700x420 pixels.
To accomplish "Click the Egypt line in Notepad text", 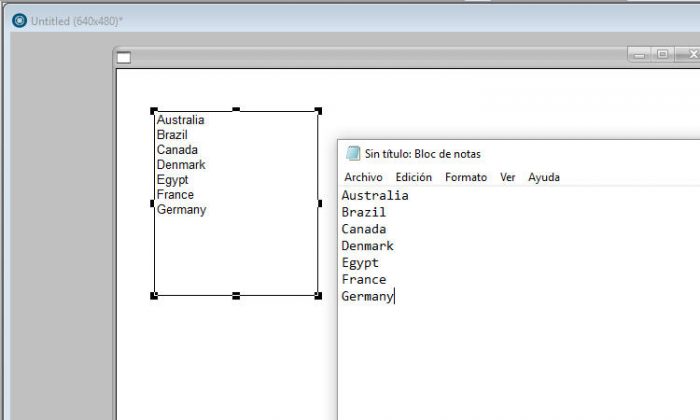I will tap(360, 263).
